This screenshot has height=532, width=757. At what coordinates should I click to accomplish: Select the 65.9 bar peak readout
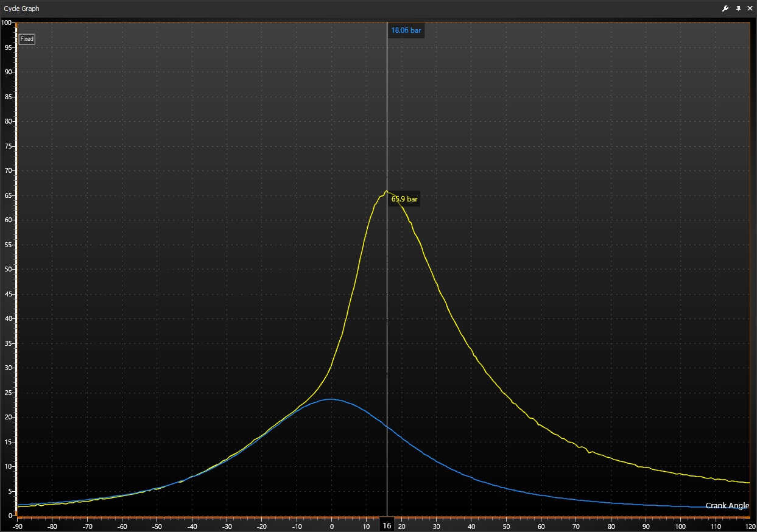[x=404, y=199]
